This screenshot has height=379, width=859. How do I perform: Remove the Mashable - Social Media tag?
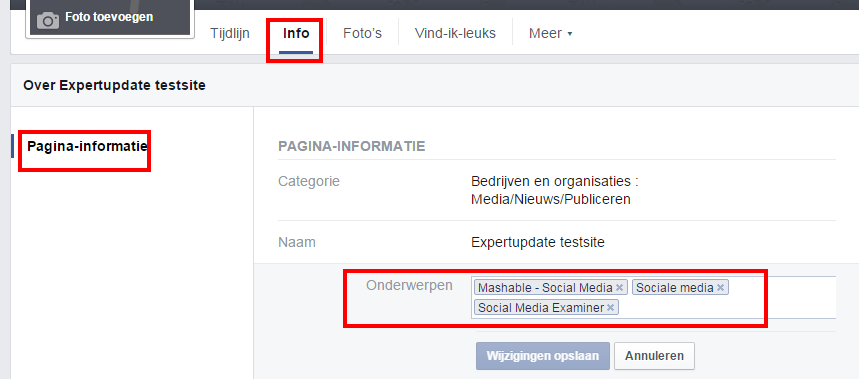(619, 288)
